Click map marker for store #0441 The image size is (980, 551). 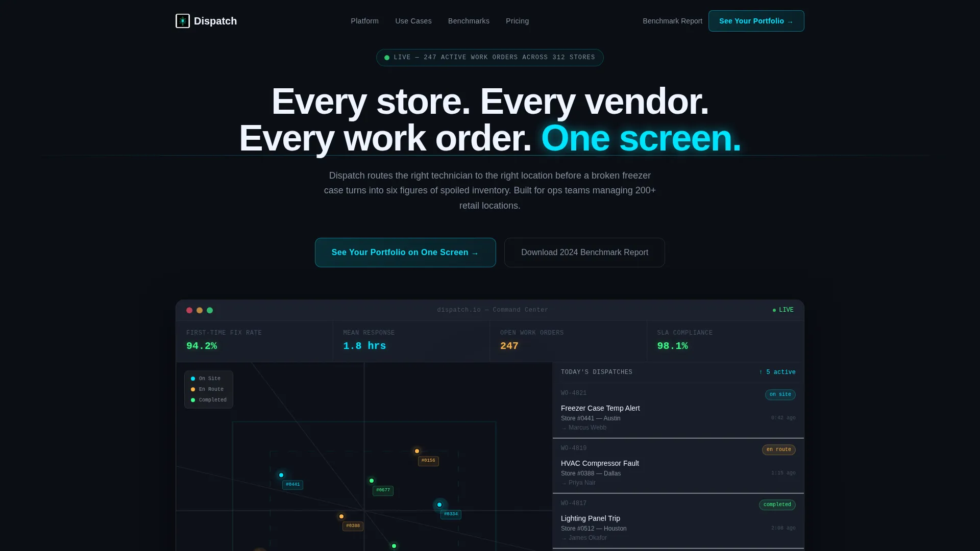tap(281, 475)
